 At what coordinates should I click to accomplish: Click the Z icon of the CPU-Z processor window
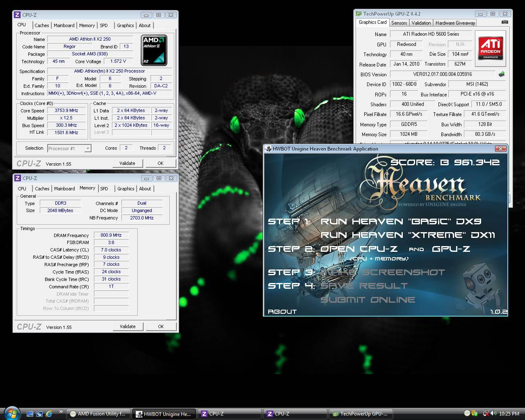[x=17, y=15]
